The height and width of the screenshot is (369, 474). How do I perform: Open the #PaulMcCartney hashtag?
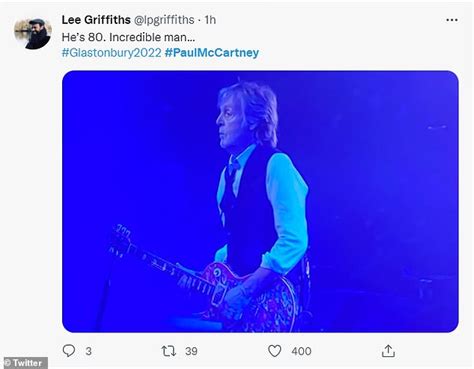point(212,53)
